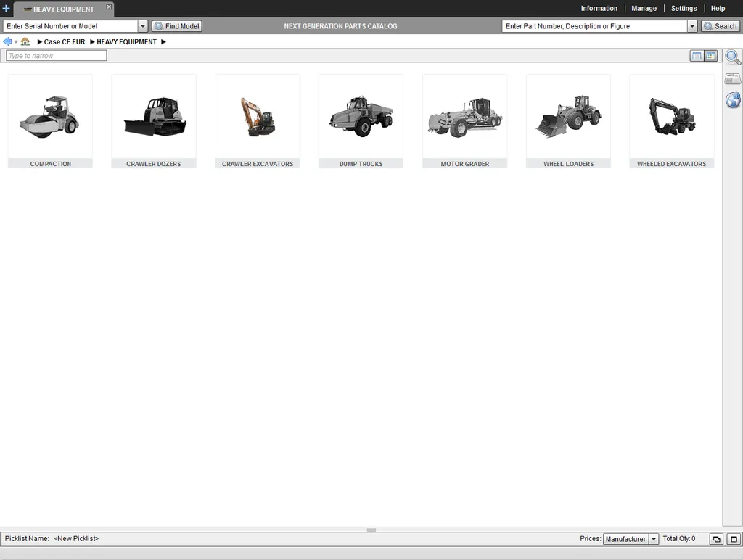Focus the Serial Number or Model field
This screenshot has height=560, width=743.
click(70, 26)
